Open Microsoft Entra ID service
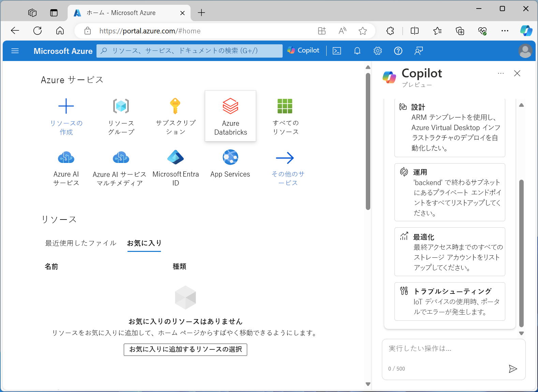538x392 pixels. pyautogui.click(x=176, y=168)
